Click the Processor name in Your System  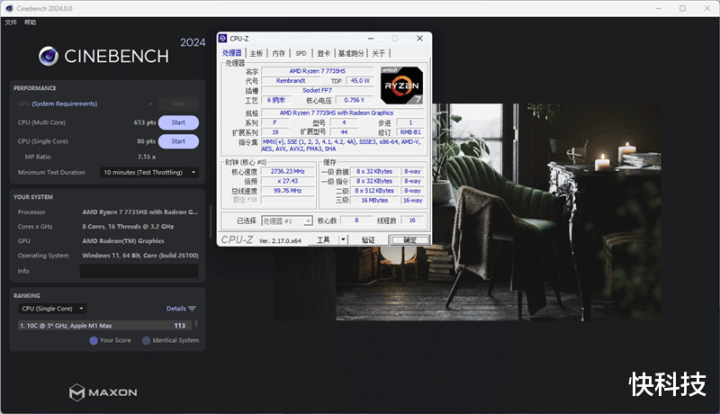click(x=140, y=212)
